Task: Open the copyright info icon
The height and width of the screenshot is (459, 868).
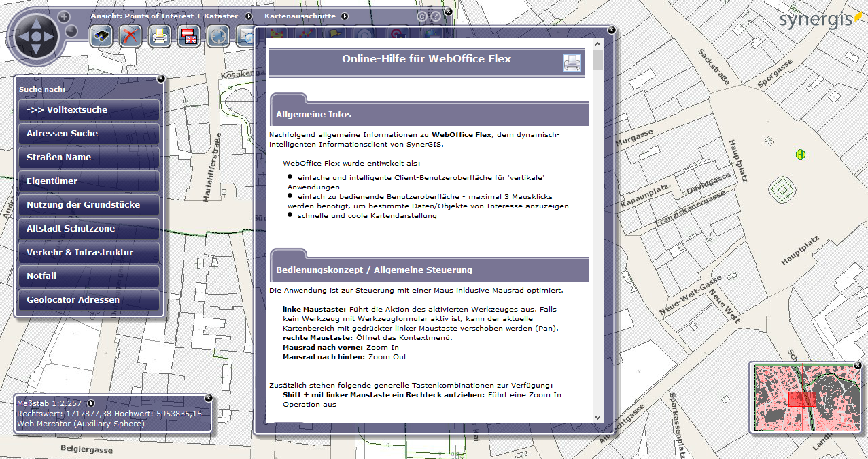Action: 421,16
